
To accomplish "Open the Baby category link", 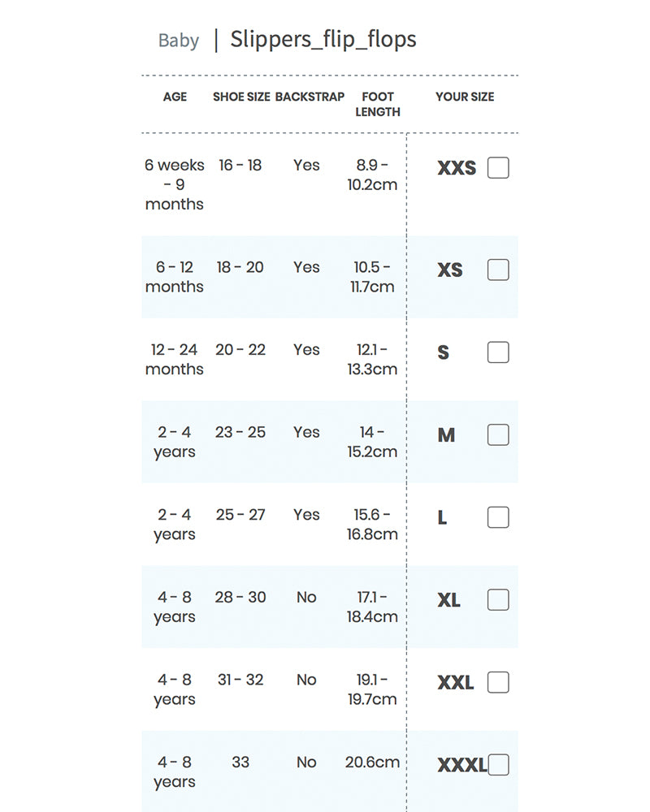I will coord(179,41).
